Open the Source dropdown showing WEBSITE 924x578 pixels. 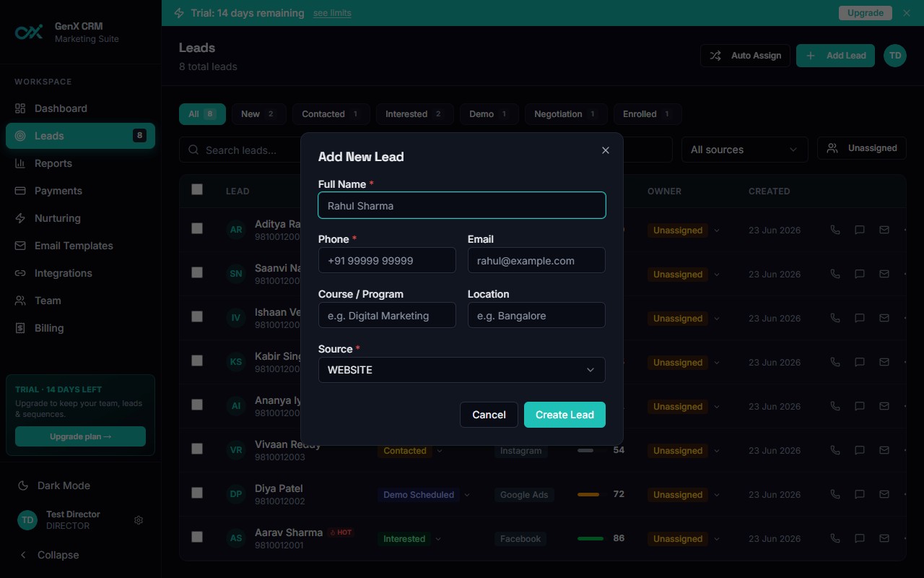pyautogui.click(x=462, y=370)
